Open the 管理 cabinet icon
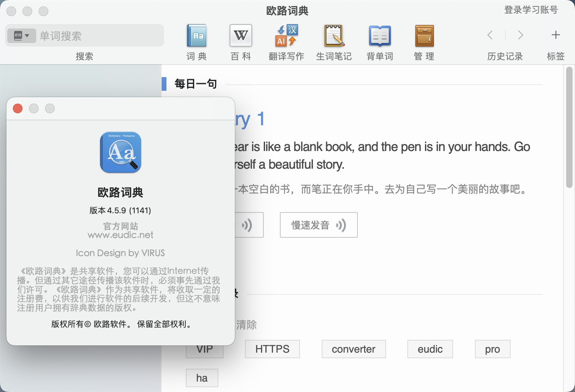Viewport: 575px width, 392px height. coord(424,36)
